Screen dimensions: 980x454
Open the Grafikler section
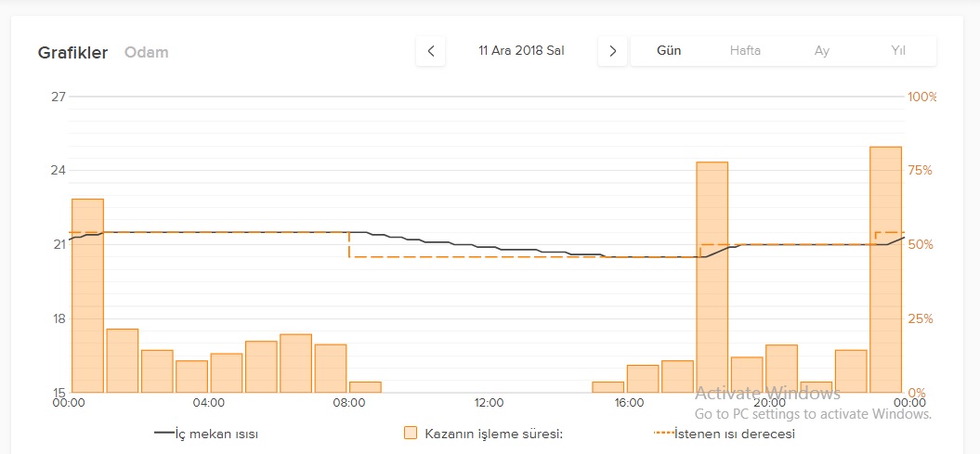click(x=72, y=53)
